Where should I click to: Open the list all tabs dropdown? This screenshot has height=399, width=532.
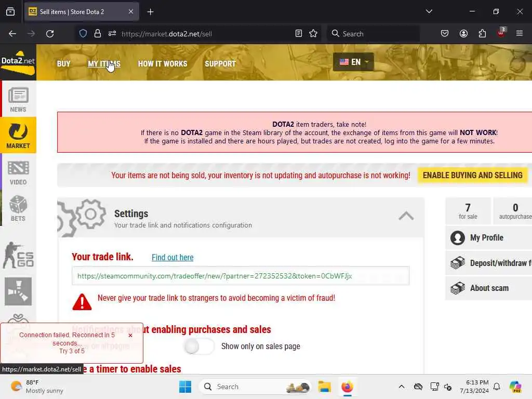pyautogui.click(x=429, y=11)
